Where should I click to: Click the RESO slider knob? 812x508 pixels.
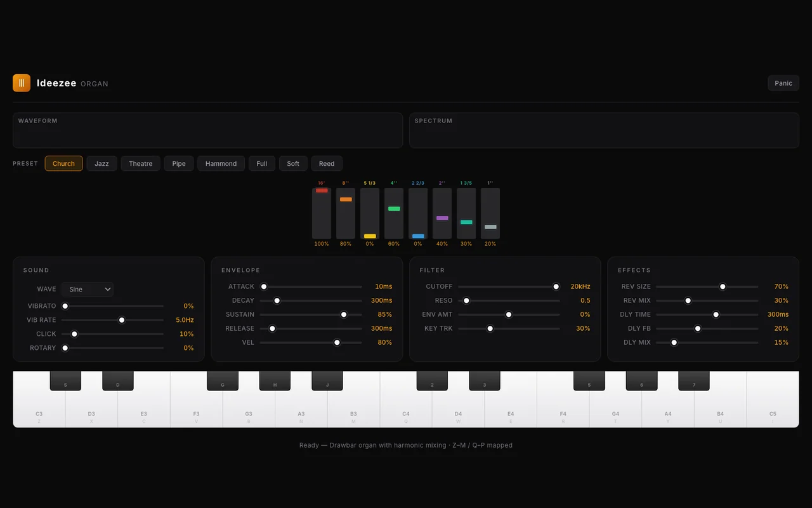(x=466, y=300)
